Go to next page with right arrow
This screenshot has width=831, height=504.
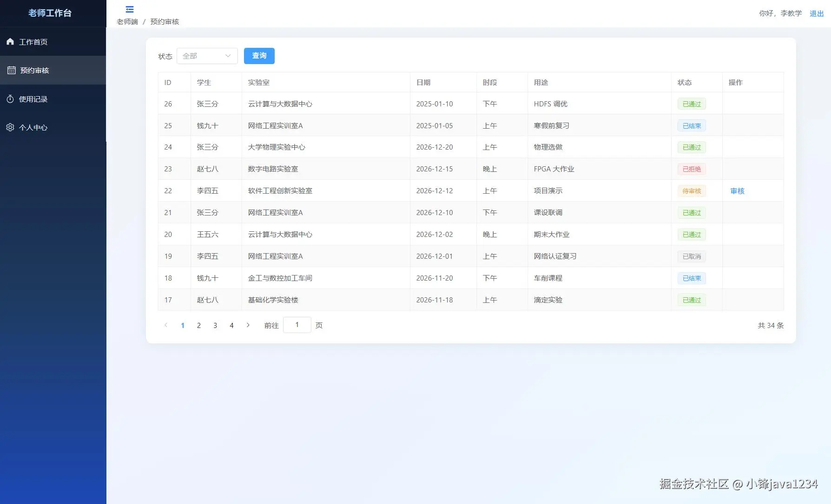tap(248, 325)
